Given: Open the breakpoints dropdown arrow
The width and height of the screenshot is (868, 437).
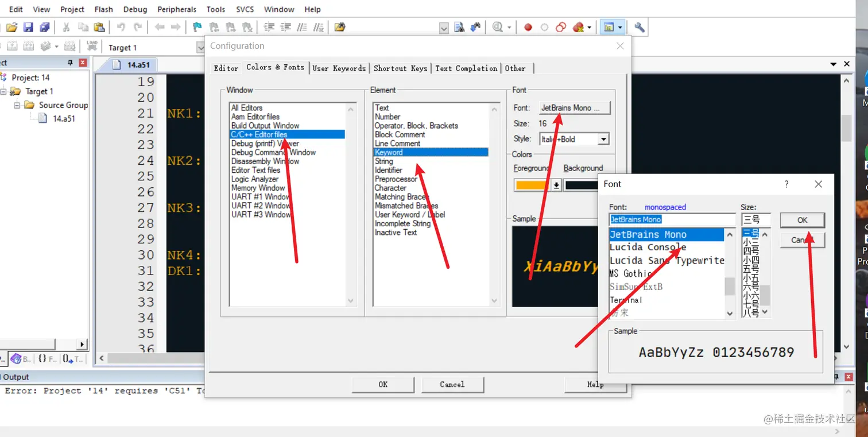Looking at the screenshot, I should coord(589,27).
